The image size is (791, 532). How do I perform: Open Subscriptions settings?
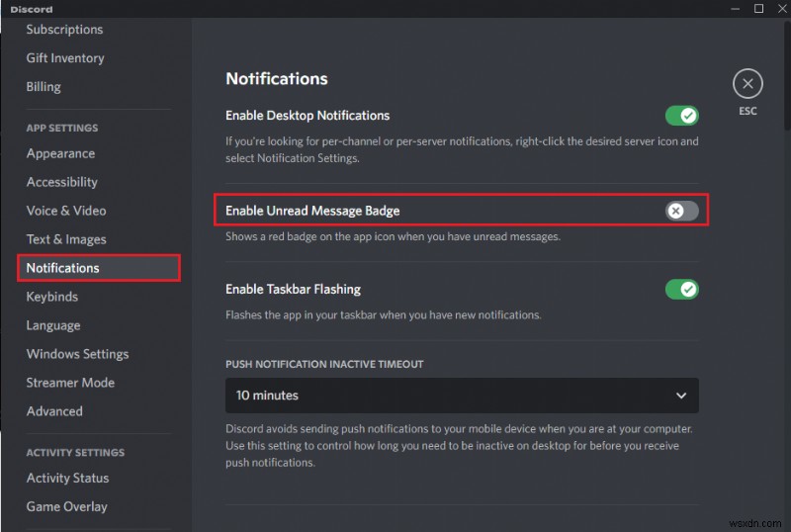tap(64, 30)
